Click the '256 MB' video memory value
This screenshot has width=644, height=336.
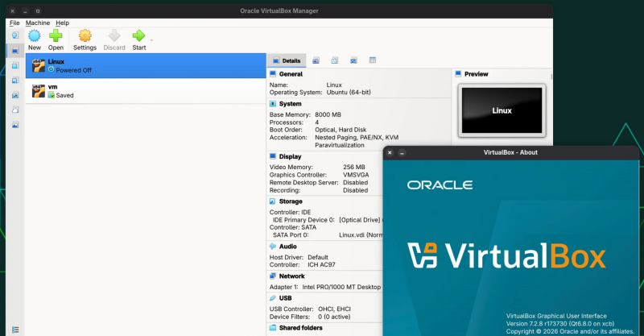tap(353, 167)
